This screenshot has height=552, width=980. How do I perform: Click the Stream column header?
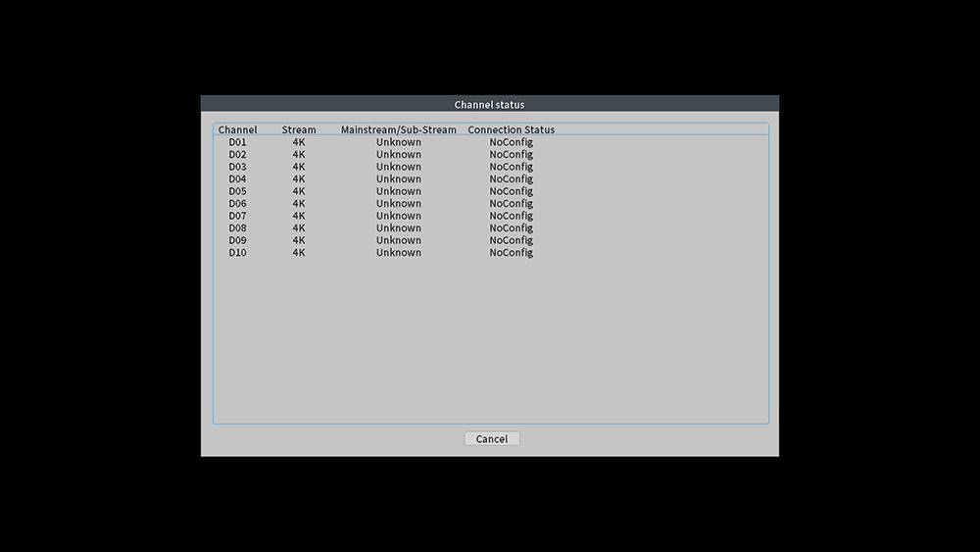[x=299, y=129]
